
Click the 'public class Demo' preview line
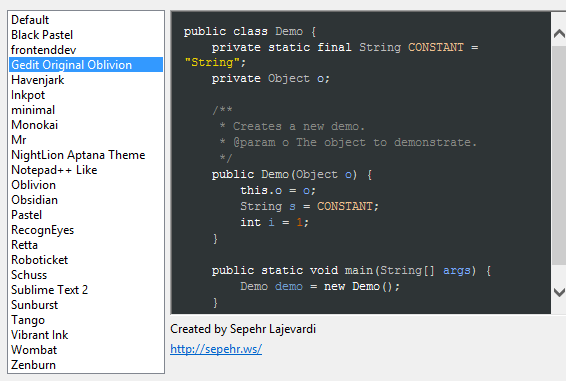pos(250,31)
